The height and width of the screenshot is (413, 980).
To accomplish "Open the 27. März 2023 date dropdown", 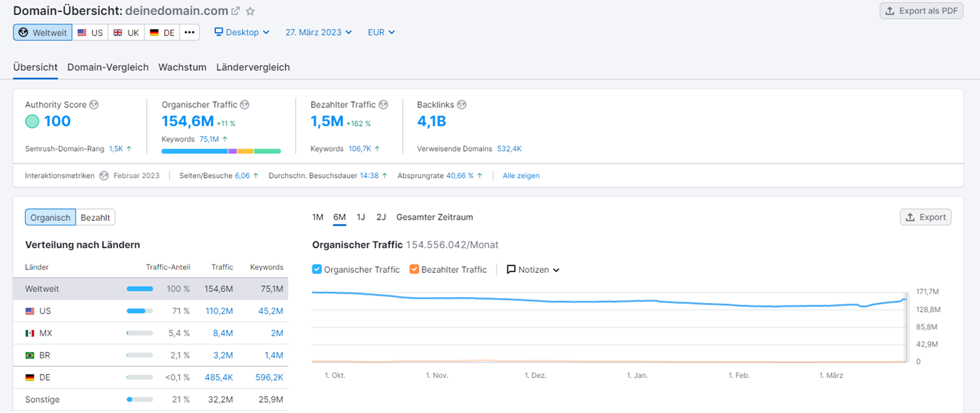I will (319, 32).
